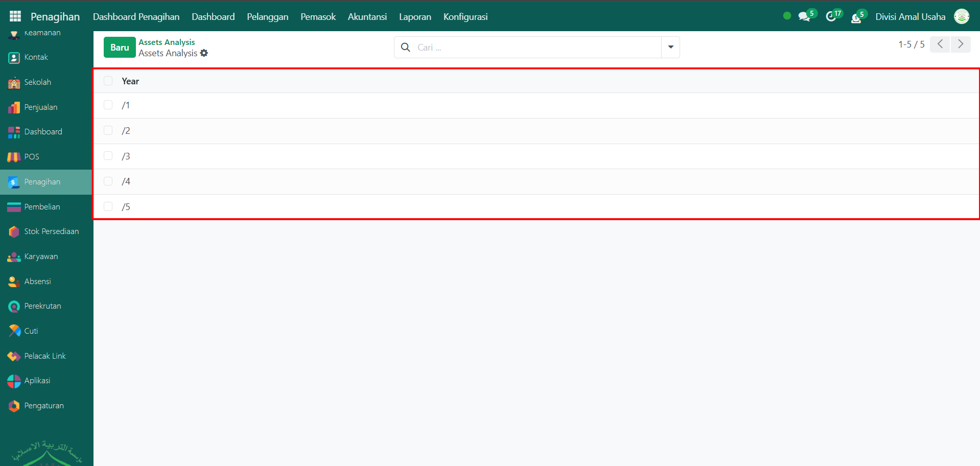Open the conversations chat bubble icon
Screen dimensions: 980x466
coord(804,17)
